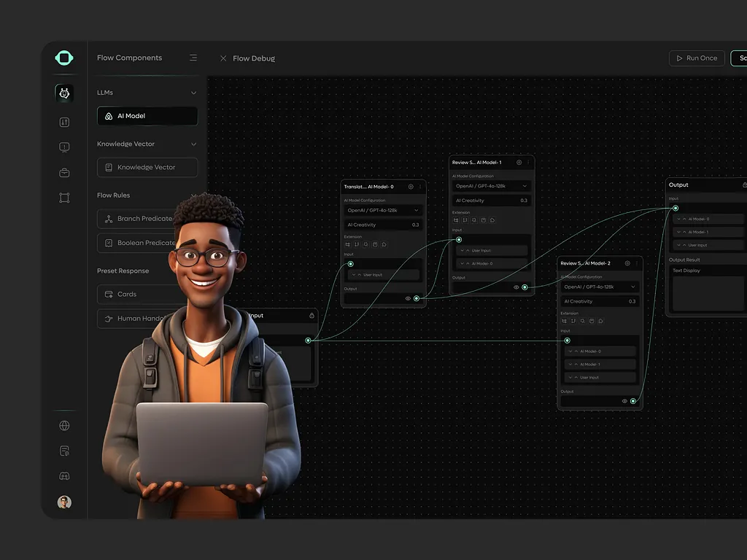Screen dimensions: 747x560
Task: Collapse the Knowledge Vector section chevron
Action: point(193,144)
